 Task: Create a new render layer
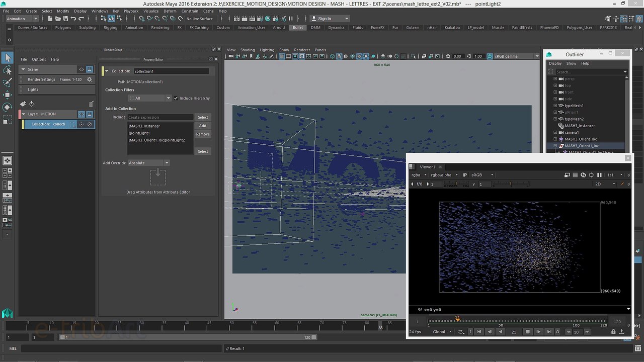click(x=23, y=104)
